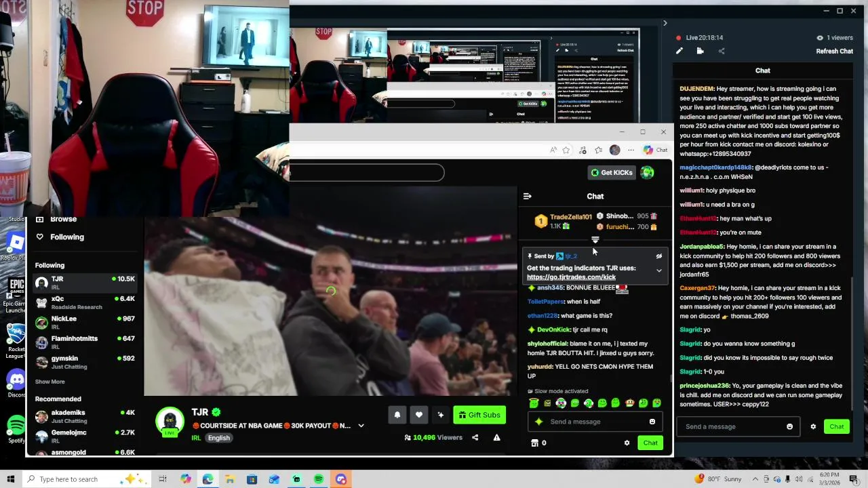The image size is (868, 488).
Task: Send message with dashboard Chat button
Action: point(836,427)
